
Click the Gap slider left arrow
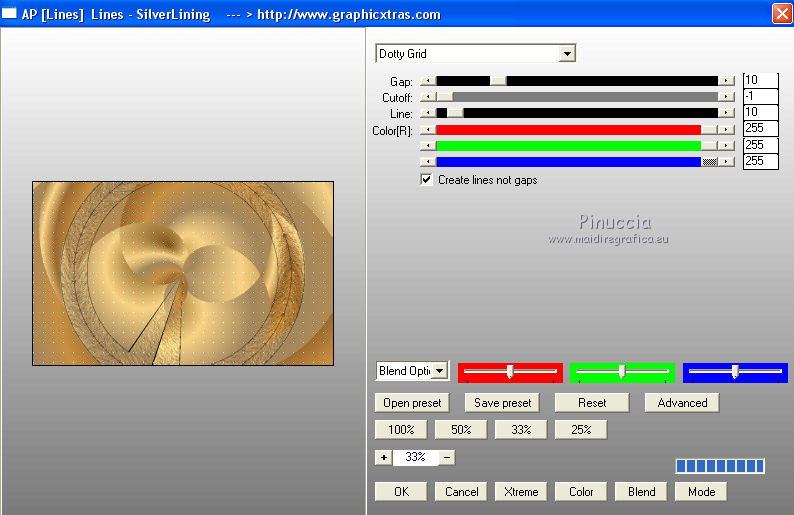(428, 81)
